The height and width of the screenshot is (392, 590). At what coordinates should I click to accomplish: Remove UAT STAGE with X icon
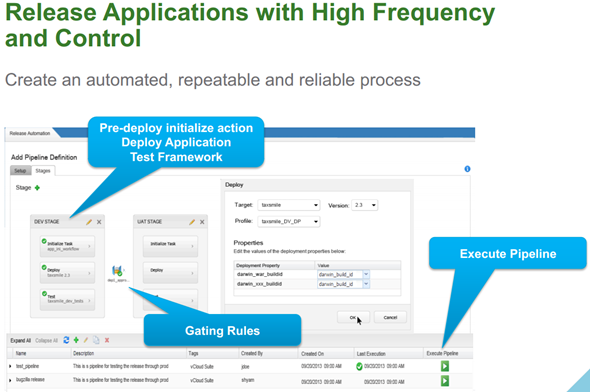(x=202, y=222)
